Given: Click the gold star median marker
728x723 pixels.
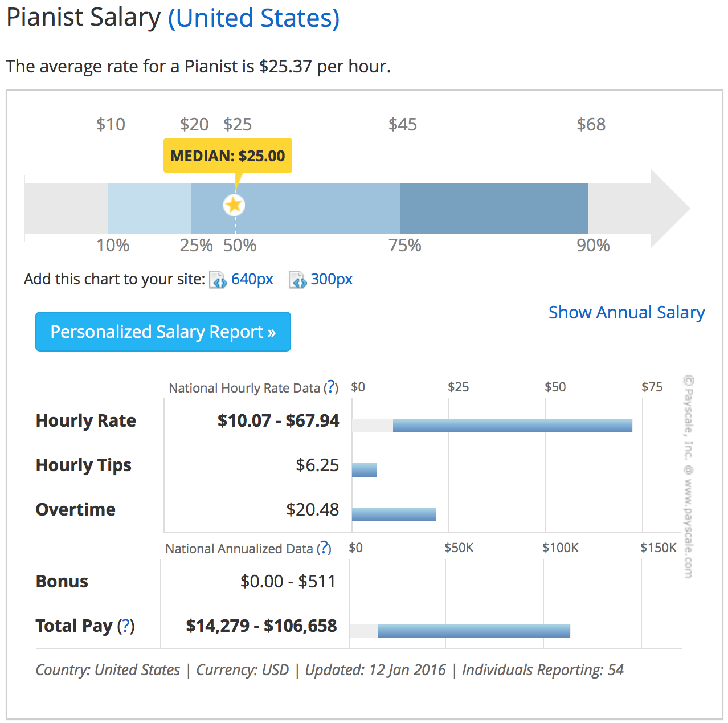Looking at the screenshot, I should 234,205.
